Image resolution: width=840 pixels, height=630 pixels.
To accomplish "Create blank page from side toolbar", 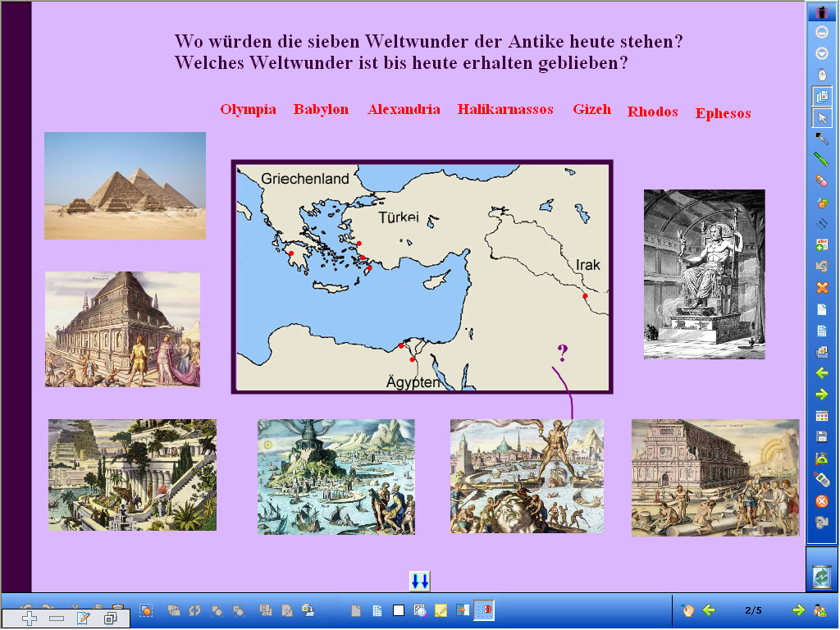I will click(822, 309).
